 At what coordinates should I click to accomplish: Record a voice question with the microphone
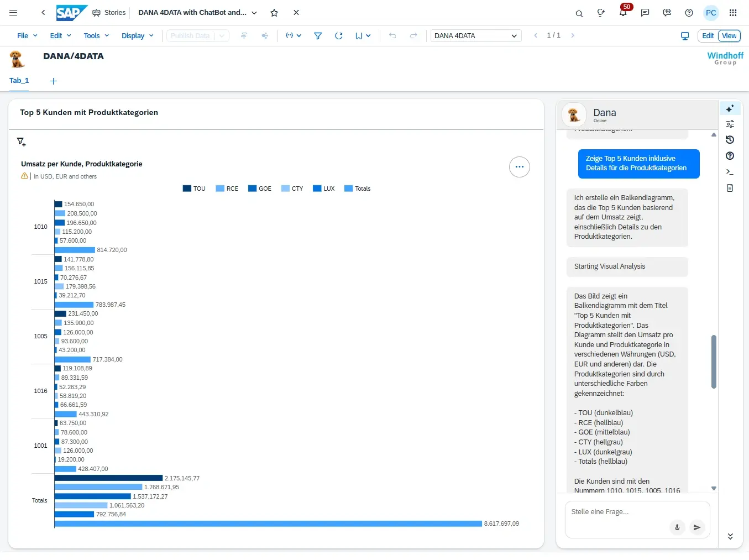pyautogui.click(x=677, y=527)
